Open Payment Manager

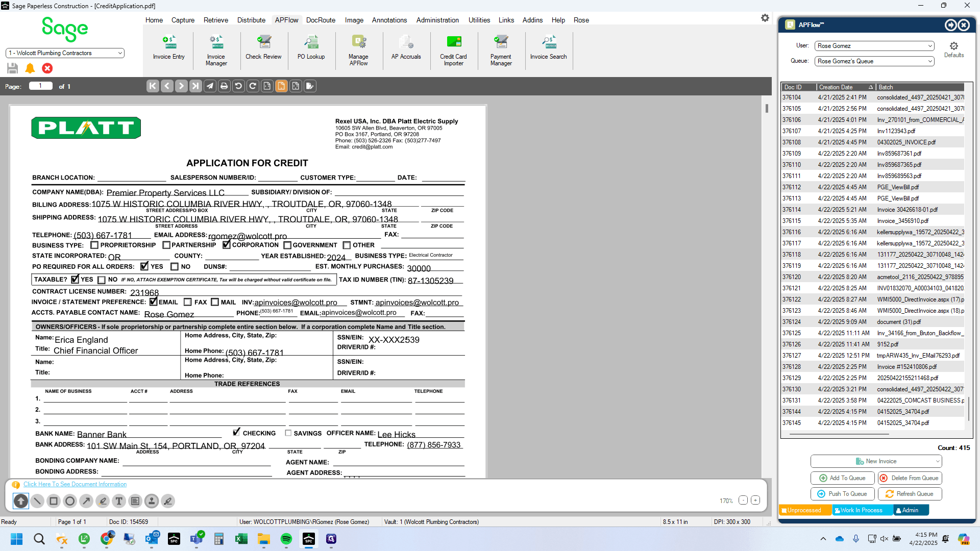pos(501,51)
